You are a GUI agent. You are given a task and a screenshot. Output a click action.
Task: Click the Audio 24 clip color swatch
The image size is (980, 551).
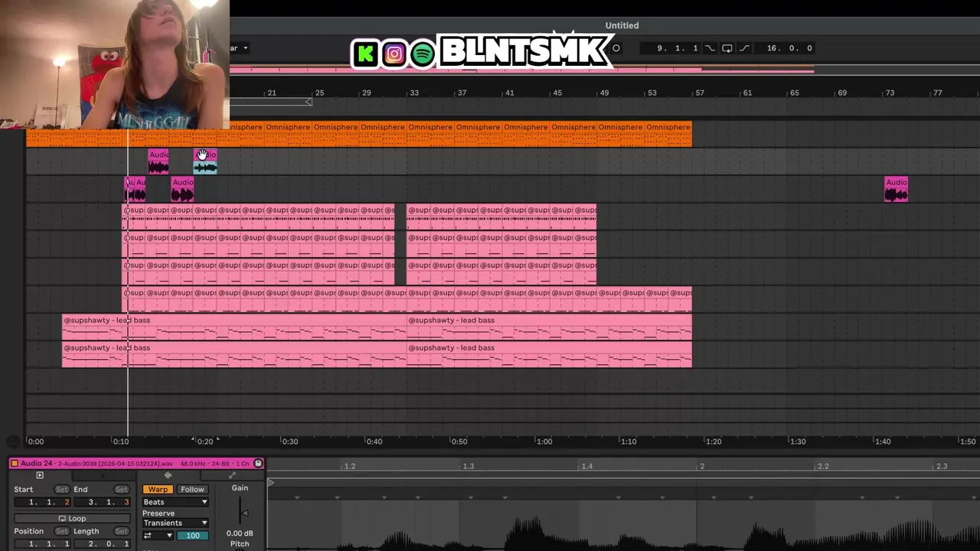tap(14, 463)
